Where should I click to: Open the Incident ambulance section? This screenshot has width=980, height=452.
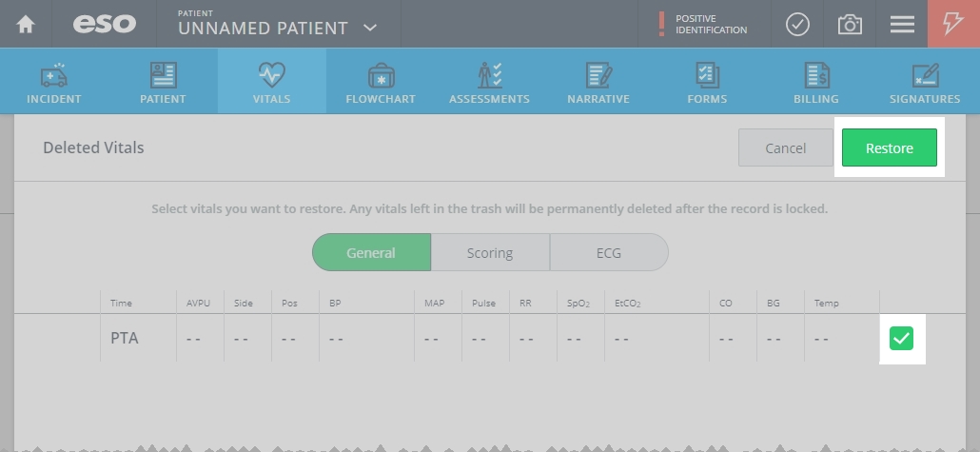click(53, 82)
